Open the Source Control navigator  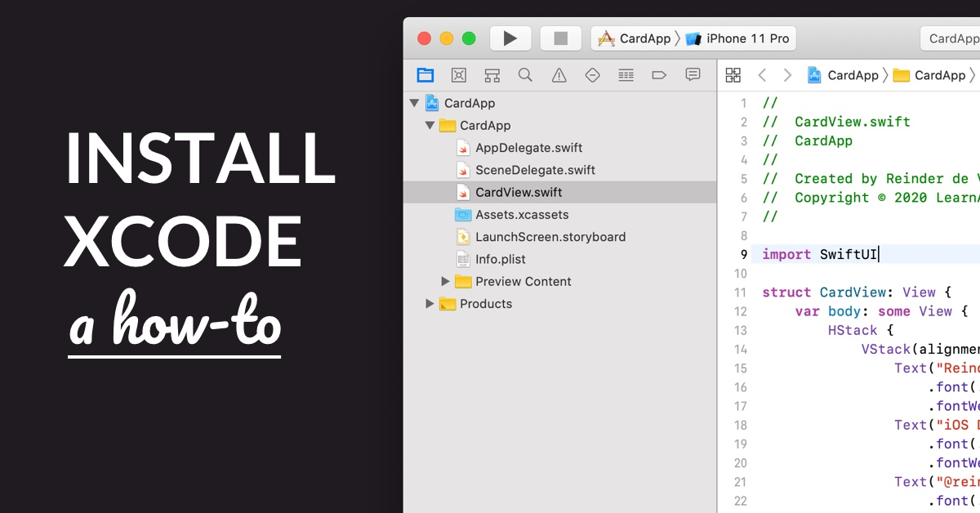pos(459,75)
